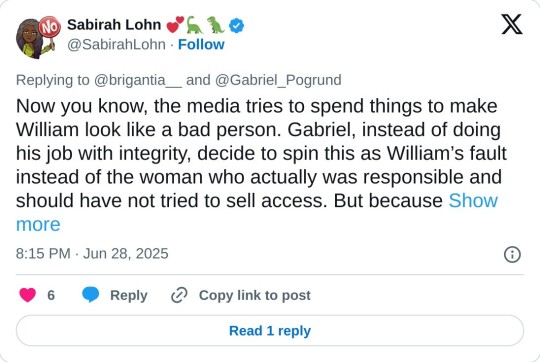540x362 pixels.
Task: Follow @SabirahLohn
Action: [x=201, y=44]
